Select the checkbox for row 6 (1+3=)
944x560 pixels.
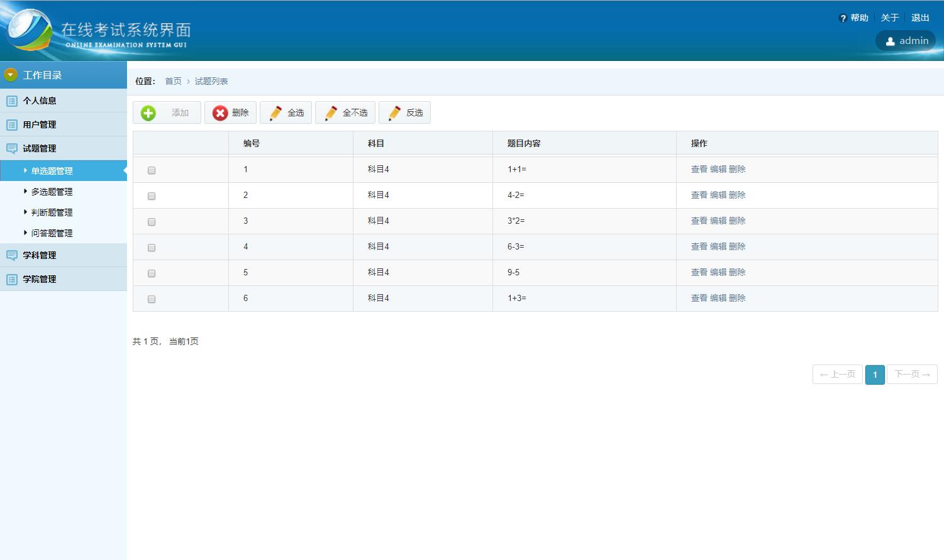coord(152,299)
